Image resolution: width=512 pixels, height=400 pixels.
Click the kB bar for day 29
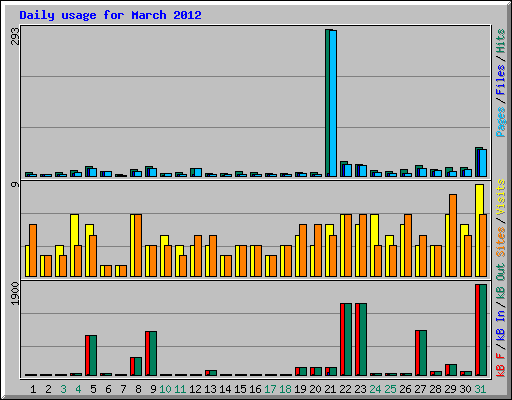[x=451, y=370]
